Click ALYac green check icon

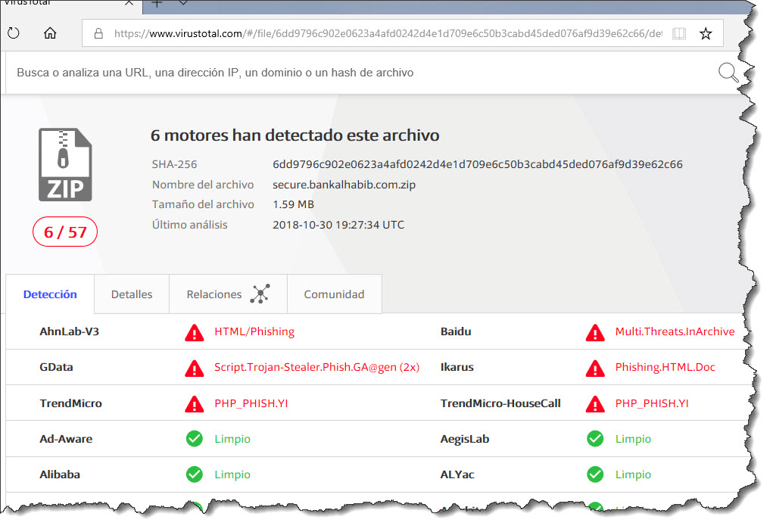click(x=595, y=474)
